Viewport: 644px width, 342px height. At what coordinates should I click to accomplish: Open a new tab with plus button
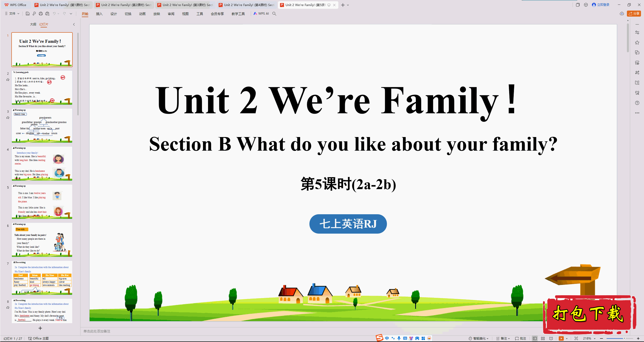click(343, 5)
